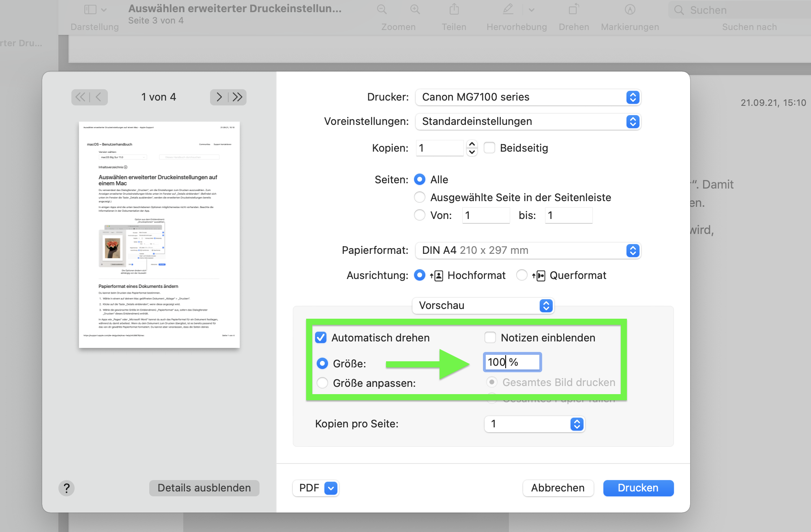Open the Teilen share icon
This screenshot has width=811, height=532.
coord(454,9)
